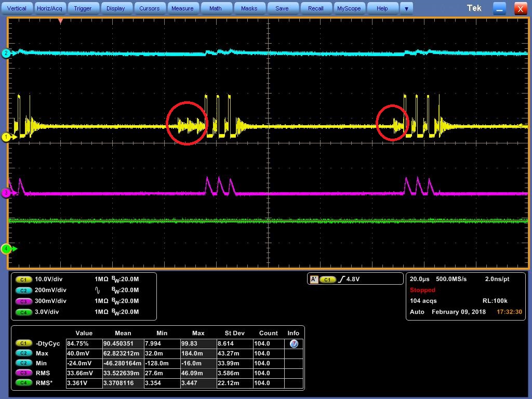Click the 200mV/div scale of C2
The height and width of the screenshot is (399, 532).
tap(50, 290)
